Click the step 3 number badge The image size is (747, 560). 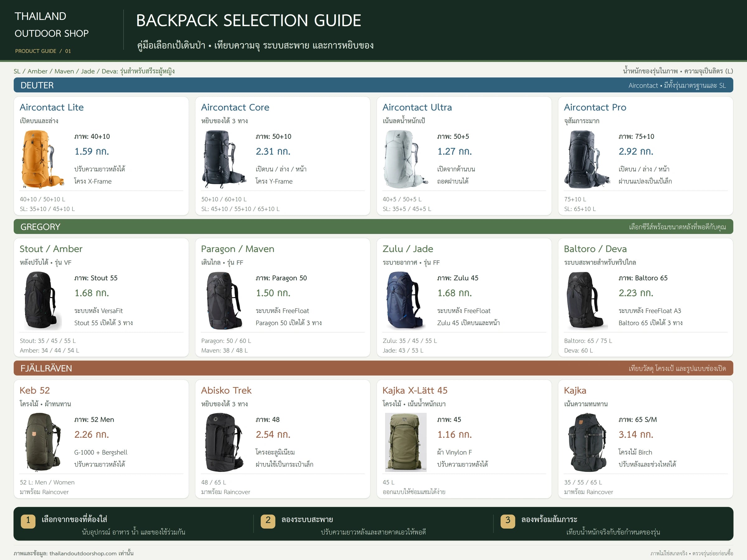[x=508, y=521]
